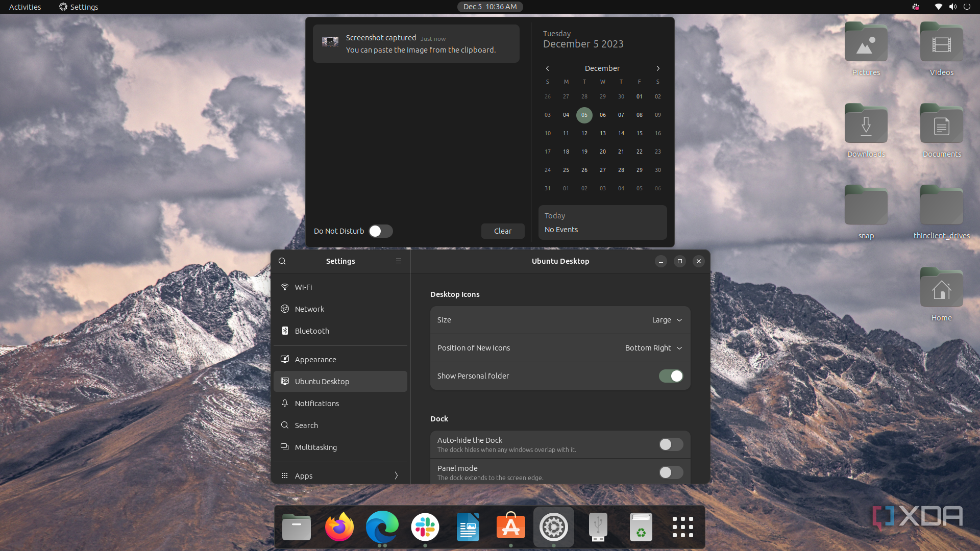Open the Downloads desktop folder
The image size is (980, 551).
coord(866,131)
